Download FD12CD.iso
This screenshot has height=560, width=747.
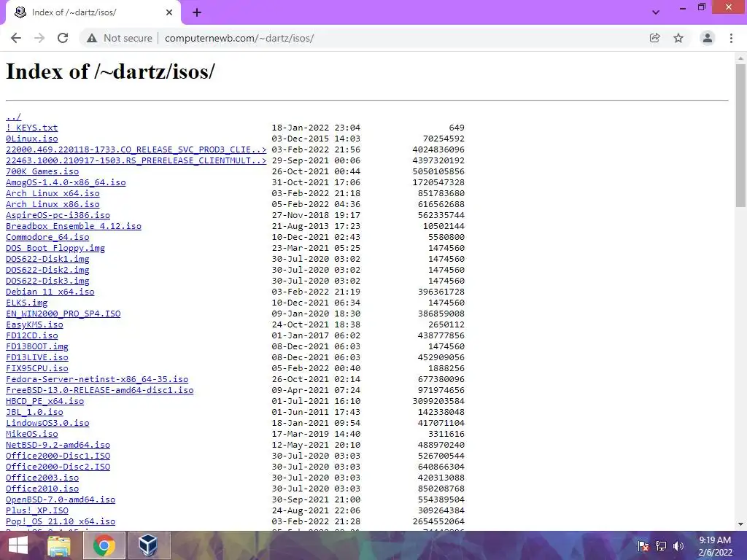pos(31,335)
